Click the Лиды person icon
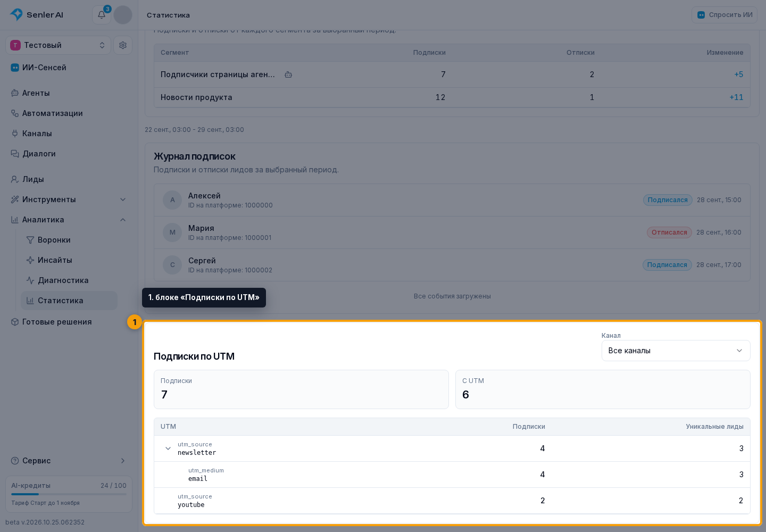The image size is (766, 532). [15, 179]
